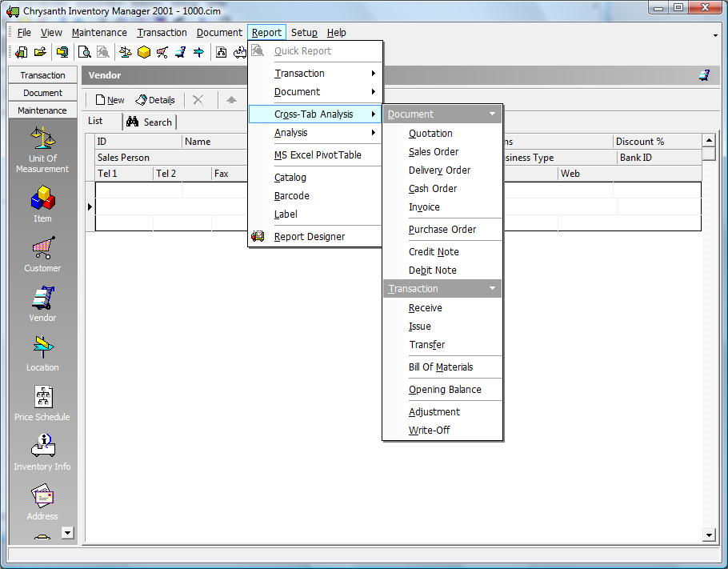Click the open folder toolbar icon
728x569 pixels.
coord(39,53)
